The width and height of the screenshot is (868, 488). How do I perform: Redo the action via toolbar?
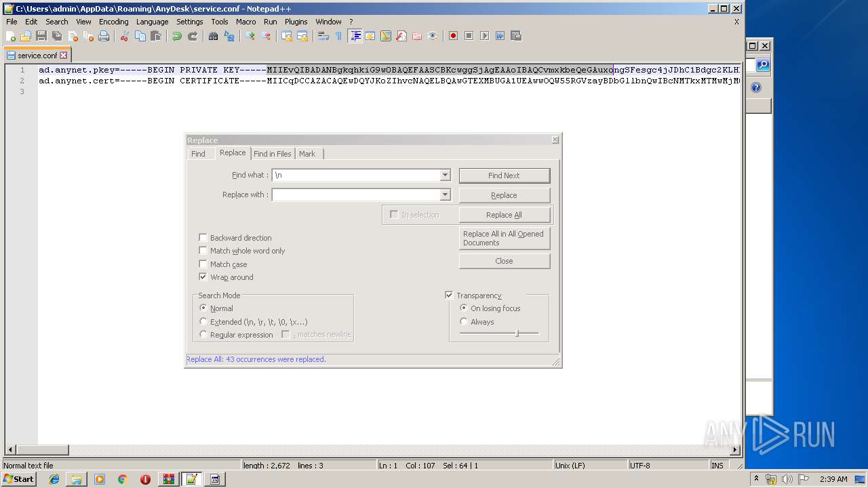point(193,36)
